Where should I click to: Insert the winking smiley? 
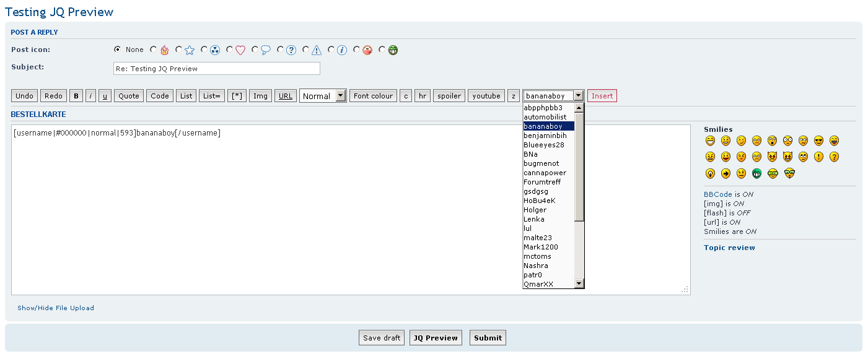click(x=741, y=141)
